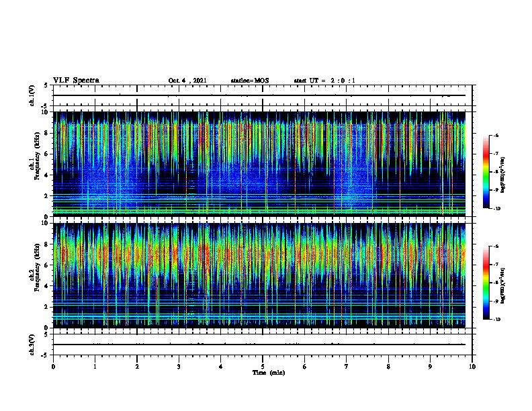Click the time axis tick label "4"
This screenshot has height=411, width=532.
[221, 367]
